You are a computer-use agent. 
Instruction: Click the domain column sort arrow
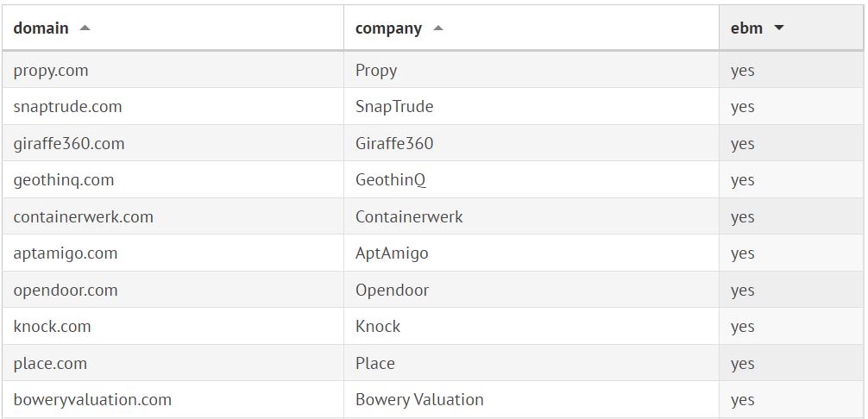point(85,28)
